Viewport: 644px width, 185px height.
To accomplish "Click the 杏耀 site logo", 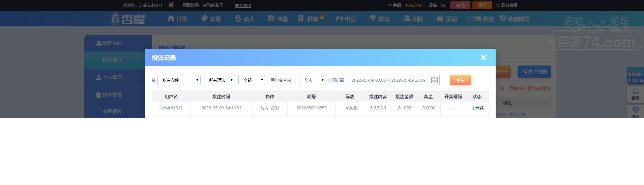I will pos(128,19).
